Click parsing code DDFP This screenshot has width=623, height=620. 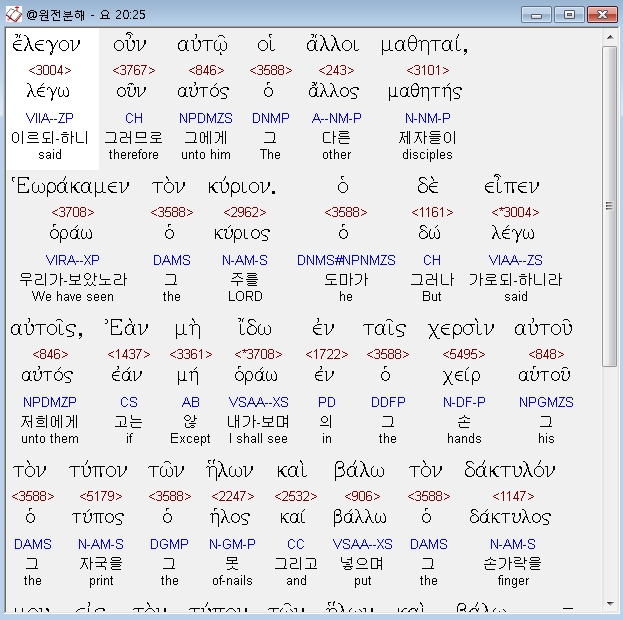pyautogui.click(x=388, y=402)
